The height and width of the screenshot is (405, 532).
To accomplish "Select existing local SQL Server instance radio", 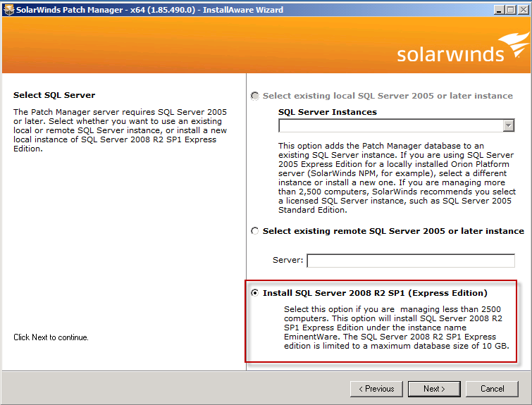I will 255,96.
